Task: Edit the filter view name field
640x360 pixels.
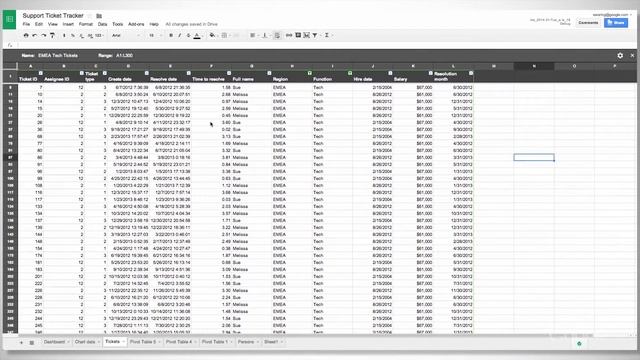Action: pyautogui.click(x=58, y=56)
